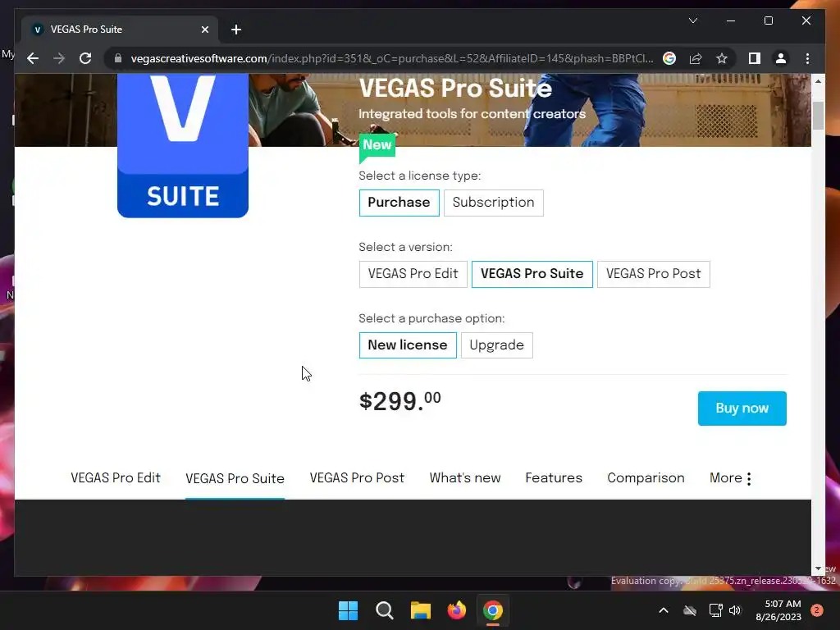Click the VEGAS Suite logo image

pyautogui.click(x=183, y=145)
